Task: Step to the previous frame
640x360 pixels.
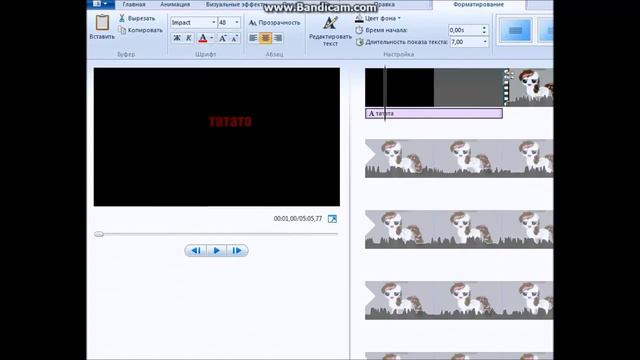Action: coord(196,251)
